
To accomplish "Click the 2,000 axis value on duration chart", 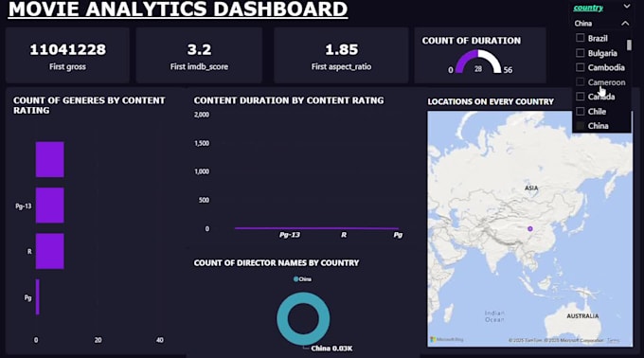I will pos(202,115).
